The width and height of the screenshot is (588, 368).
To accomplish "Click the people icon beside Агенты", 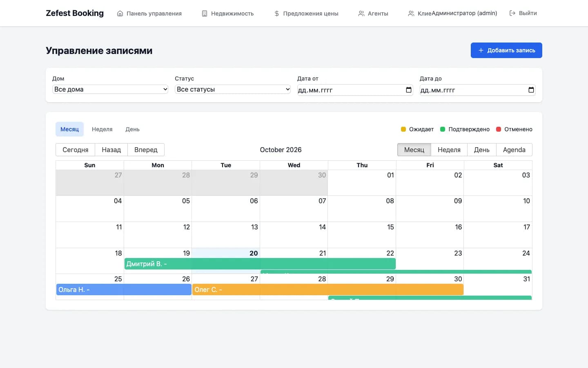I will pyautogui.click(x=361, y=13).
